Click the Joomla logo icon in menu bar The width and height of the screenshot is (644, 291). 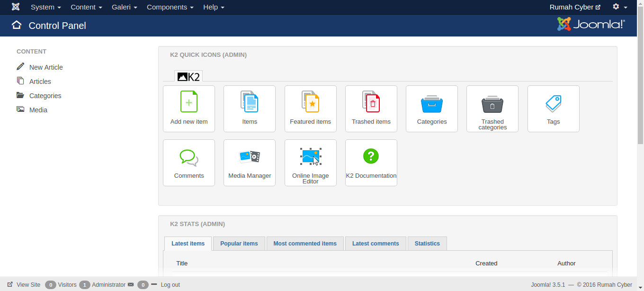pos(16,7)
